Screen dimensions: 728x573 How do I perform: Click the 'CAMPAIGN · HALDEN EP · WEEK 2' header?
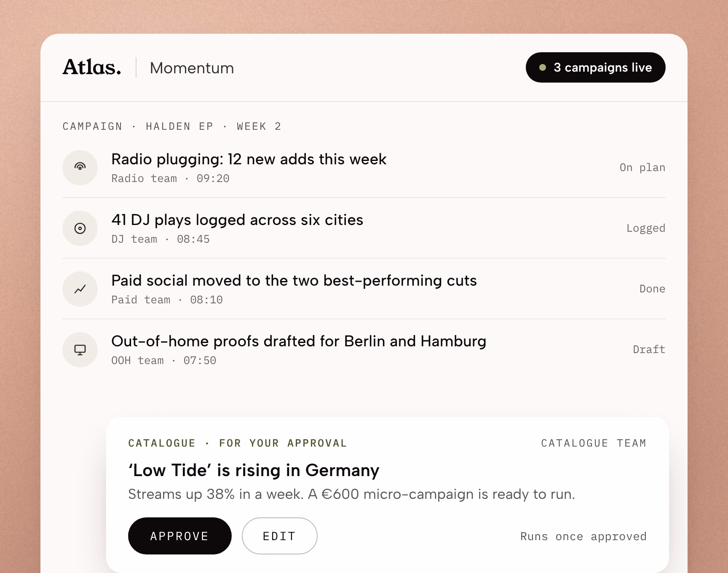point(172,126)
